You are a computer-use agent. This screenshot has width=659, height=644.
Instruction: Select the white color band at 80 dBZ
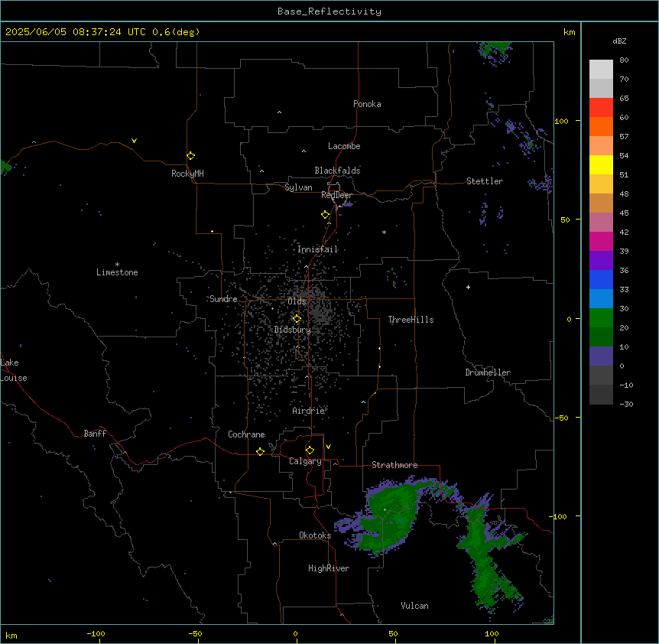pos(601,69)
